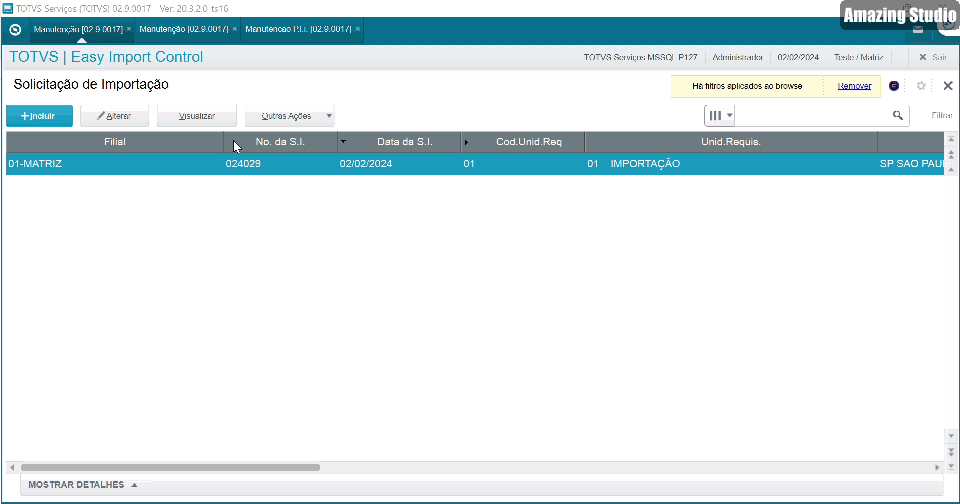Viewport: 960px width, 504px height.
Task: Sort by the No. da S.I. column header
Action: coord(280,141)
